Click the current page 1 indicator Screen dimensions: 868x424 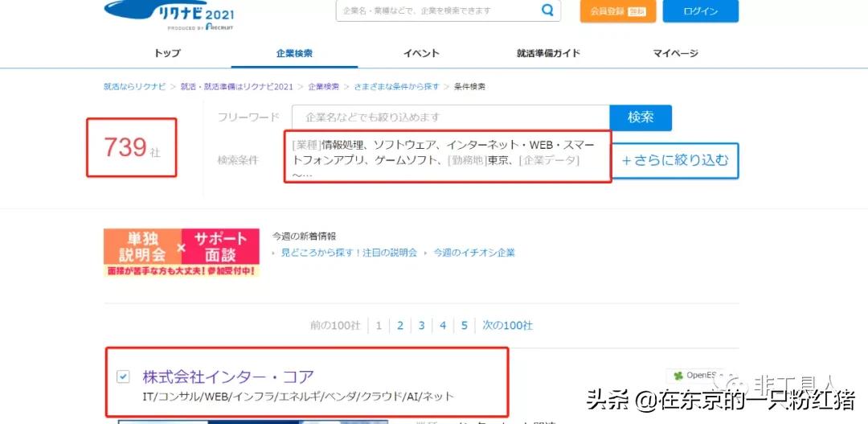pyautogui.click(x=379, y=326)
